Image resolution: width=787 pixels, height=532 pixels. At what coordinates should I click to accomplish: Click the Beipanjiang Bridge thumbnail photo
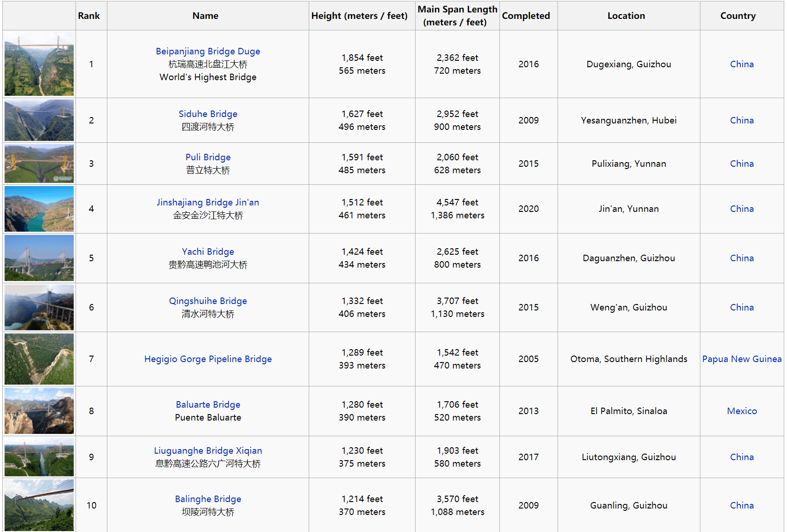pos(39,64)
